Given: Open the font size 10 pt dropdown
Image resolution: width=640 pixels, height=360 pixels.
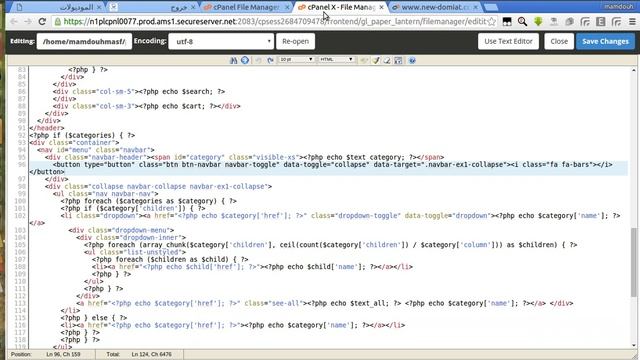Looking at the screenshot, I should point(296,60).
